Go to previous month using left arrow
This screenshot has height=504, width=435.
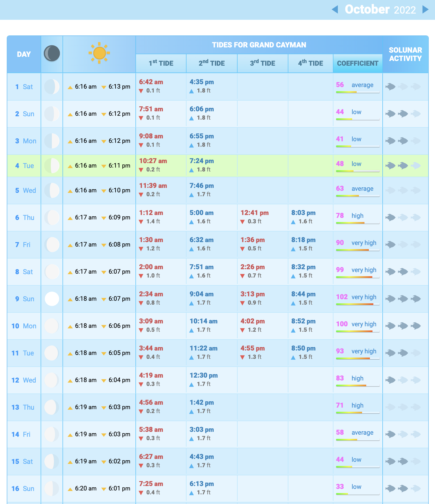335,10
